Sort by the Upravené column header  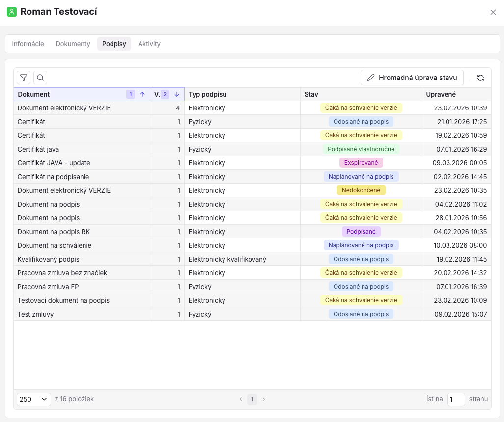pyautogui.click(x=457, y=94)
